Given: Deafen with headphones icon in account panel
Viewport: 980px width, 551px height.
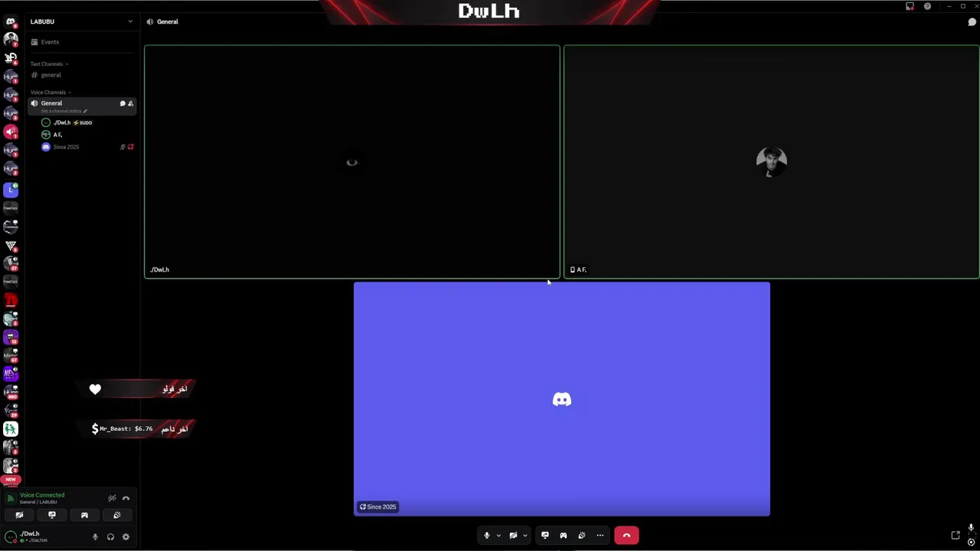Looking at the screenshot, I should click(110, 536).
